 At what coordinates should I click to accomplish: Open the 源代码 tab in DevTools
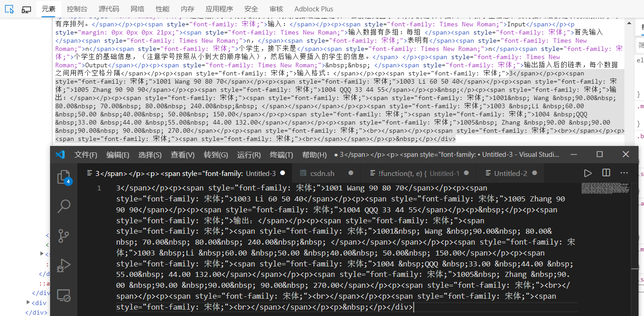tap(109, 9)
